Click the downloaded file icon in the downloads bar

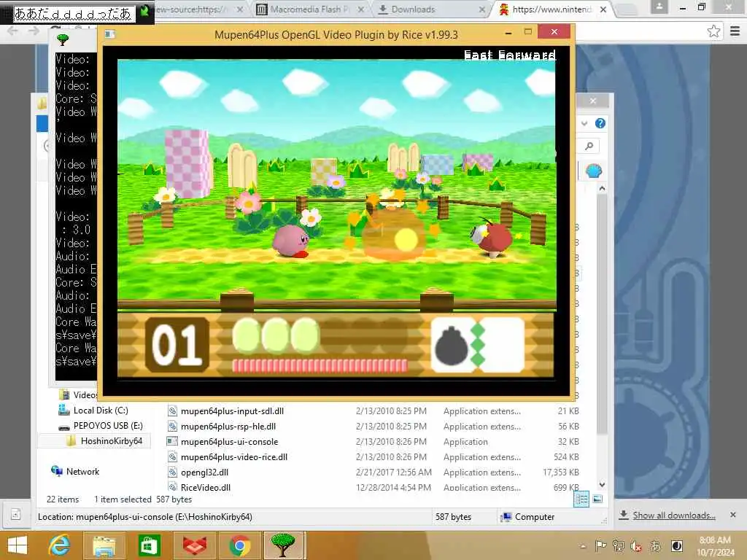pyautogui.click(x=16, y=515)
